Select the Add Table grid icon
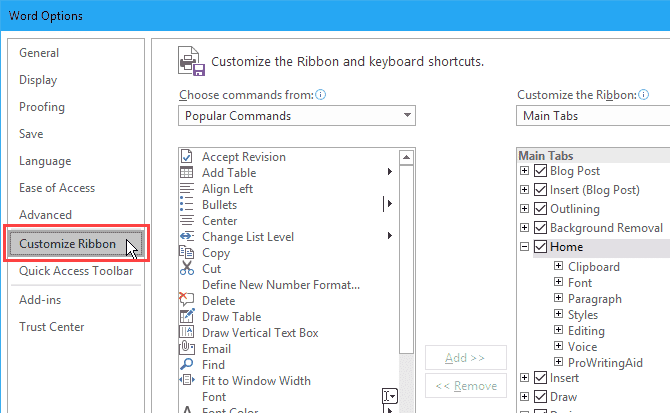 pyautogui.click(x=186, y=173)
